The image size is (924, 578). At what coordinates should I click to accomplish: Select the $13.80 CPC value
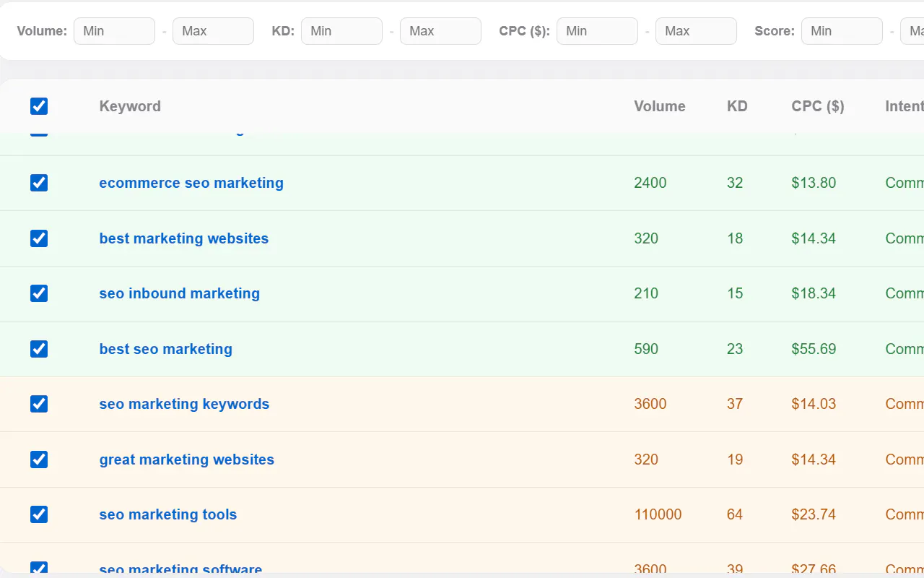(x=814, y=183)
